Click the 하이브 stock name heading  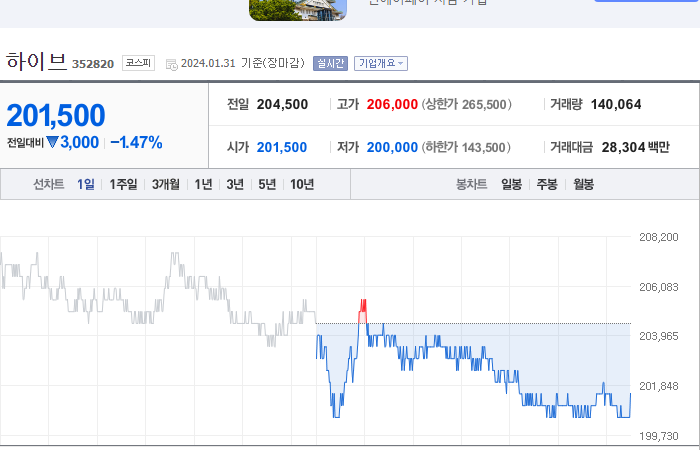(x=36, y=61)
